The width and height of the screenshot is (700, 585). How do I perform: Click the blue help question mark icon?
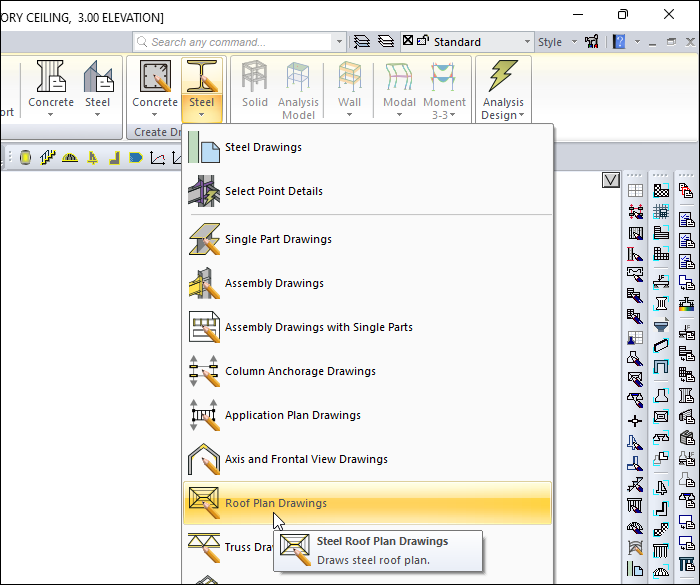click(619, 42)
